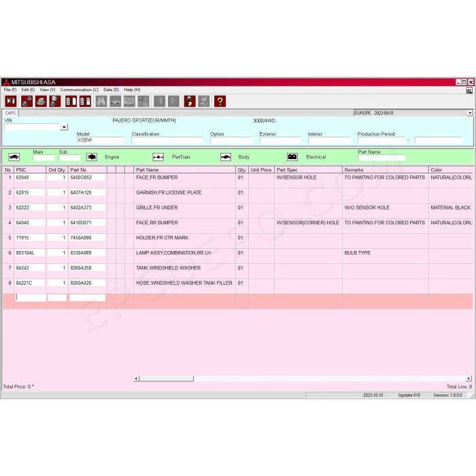Open the Data (D) menu
The width and height of the screenshot is (476, 476).
pyautogui.click(x=111, y=90)
